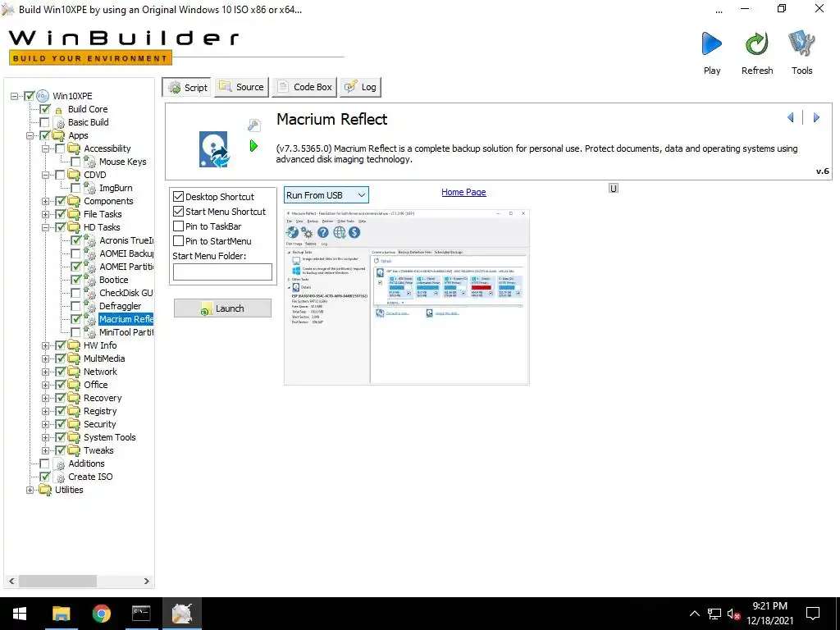The width and height of the screenshot is (840, 630).
Task: Click the WinBuilder taskbar icon
Action: (x=181, y=614)
